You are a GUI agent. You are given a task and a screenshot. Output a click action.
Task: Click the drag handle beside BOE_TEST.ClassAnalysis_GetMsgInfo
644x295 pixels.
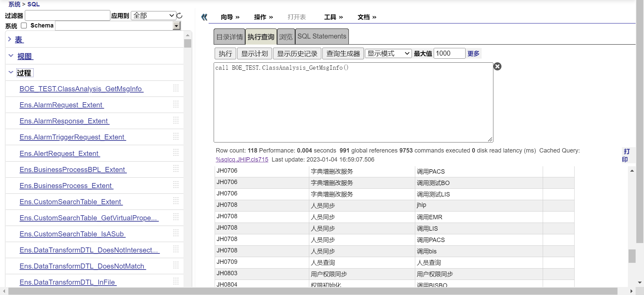point(176,88)
